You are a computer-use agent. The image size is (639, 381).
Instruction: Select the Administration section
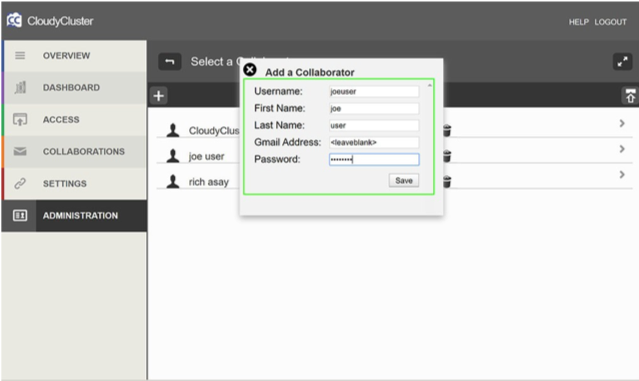pyautogui.click(x=74, y=216)
